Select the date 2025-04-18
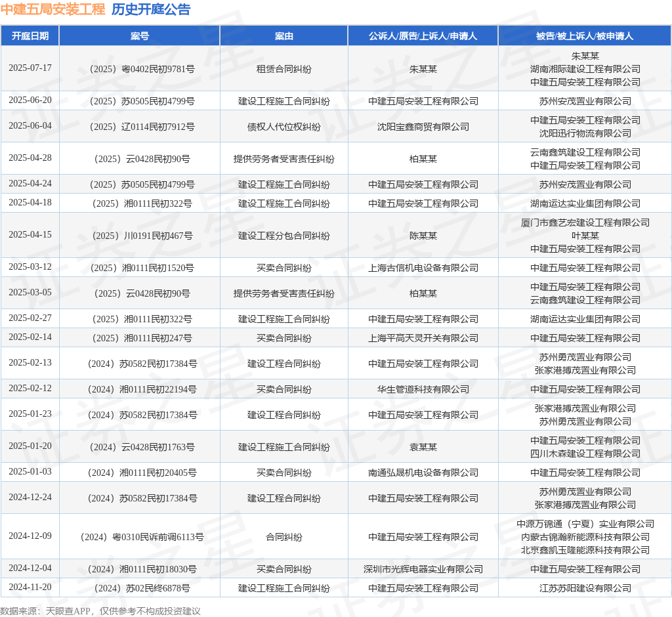Screen dimensions: 672x617 coord(30,203)
